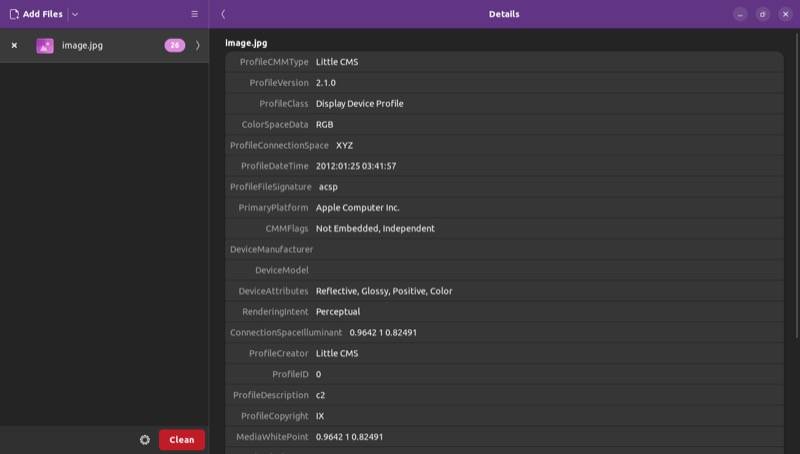Click the ProfileClass label

[x=284, y=104]
